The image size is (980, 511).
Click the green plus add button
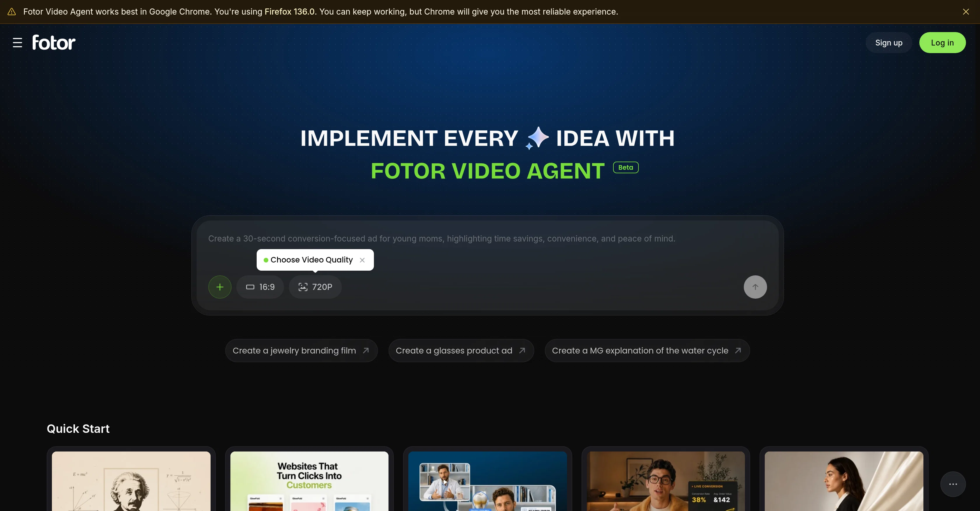(220, 287)
